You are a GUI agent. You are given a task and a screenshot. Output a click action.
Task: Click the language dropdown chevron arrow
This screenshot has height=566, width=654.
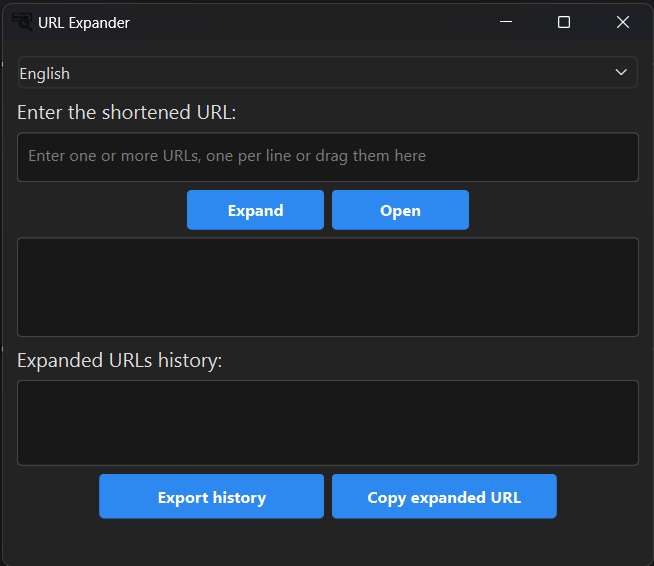pyautogui.click(x=621, y=73)
